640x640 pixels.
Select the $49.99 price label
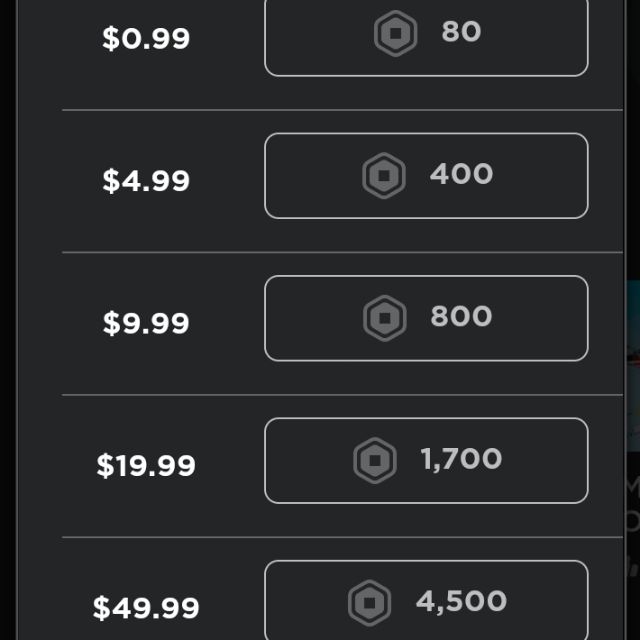click(146, 608)
